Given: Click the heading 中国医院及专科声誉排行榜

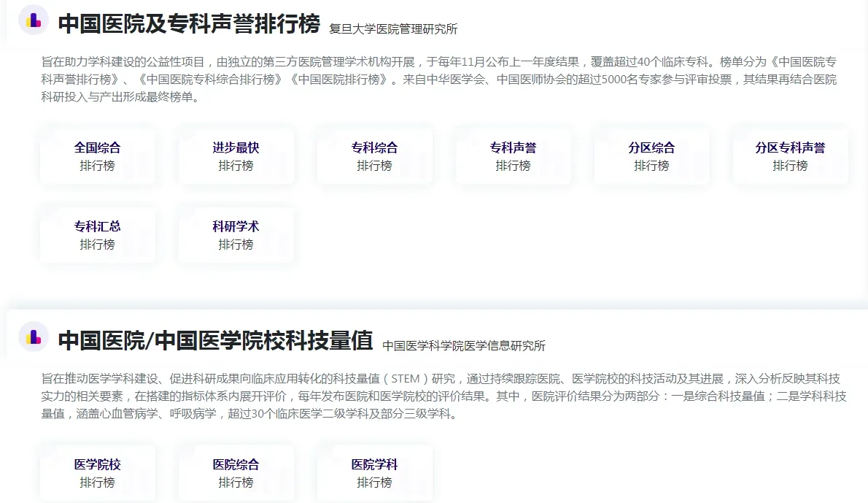Looking at the screenshot, I should pos(189,23).
